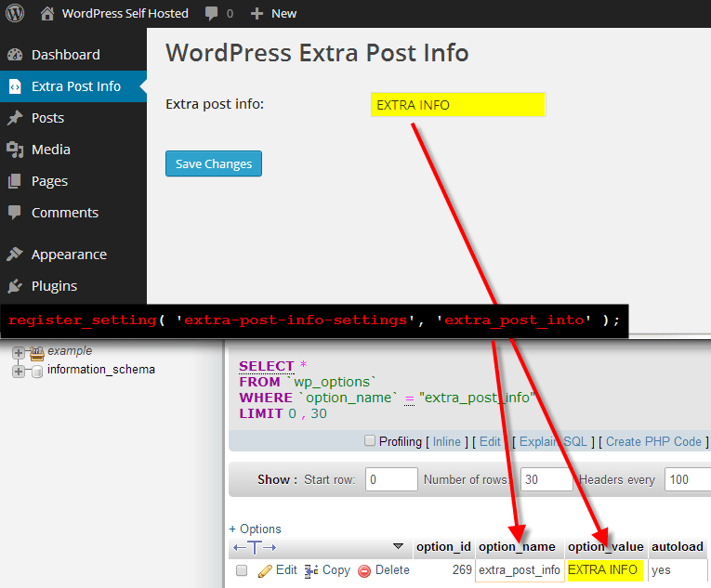Open the Appearance menu

pyautogui.click(x=73, y=255)
